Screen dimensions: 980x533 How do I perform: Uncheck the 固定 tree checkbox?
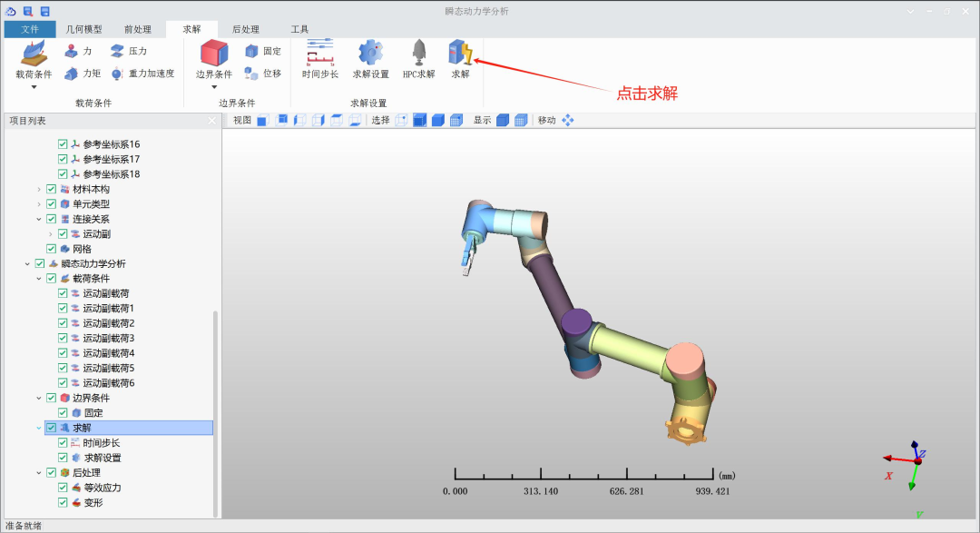click(63, 413)
